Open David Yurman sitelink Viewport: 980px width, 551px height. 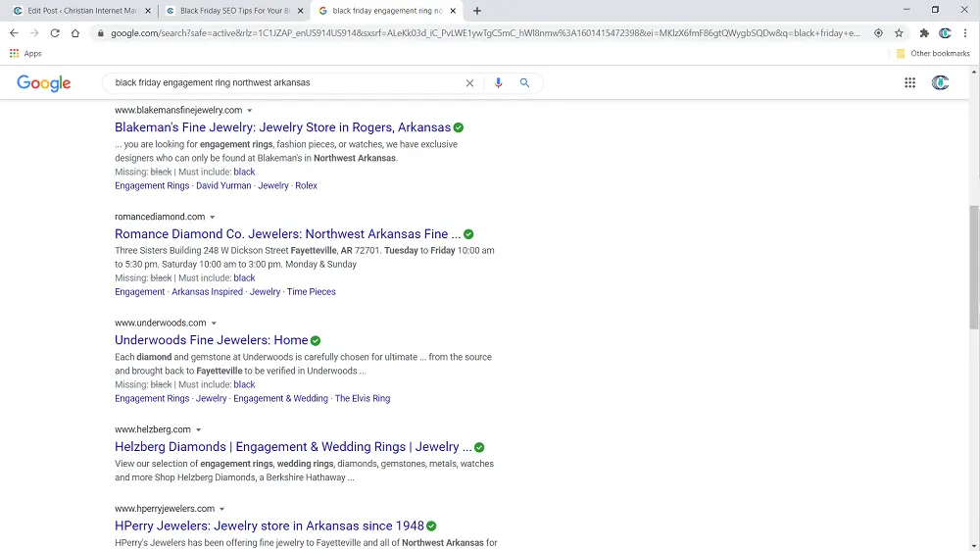tap(223, 185)
